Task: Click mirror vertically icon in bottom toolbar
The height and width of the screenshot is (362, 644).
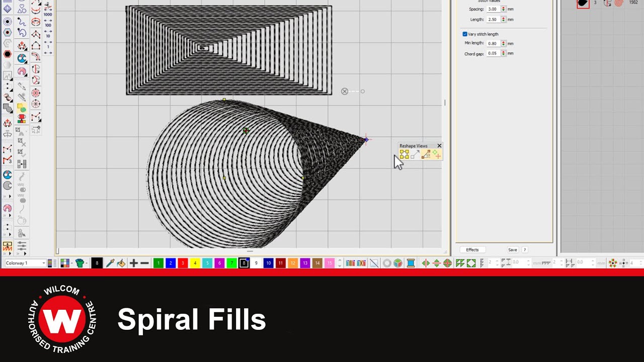Action: [437, 263]
